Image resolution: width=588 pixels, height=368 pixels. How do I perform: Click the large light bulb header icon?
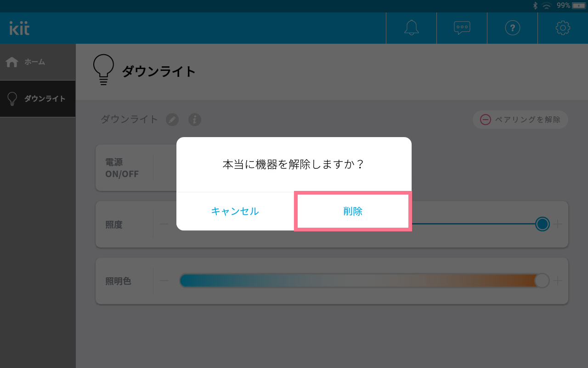pyautogui.click(x=103, y=70)
